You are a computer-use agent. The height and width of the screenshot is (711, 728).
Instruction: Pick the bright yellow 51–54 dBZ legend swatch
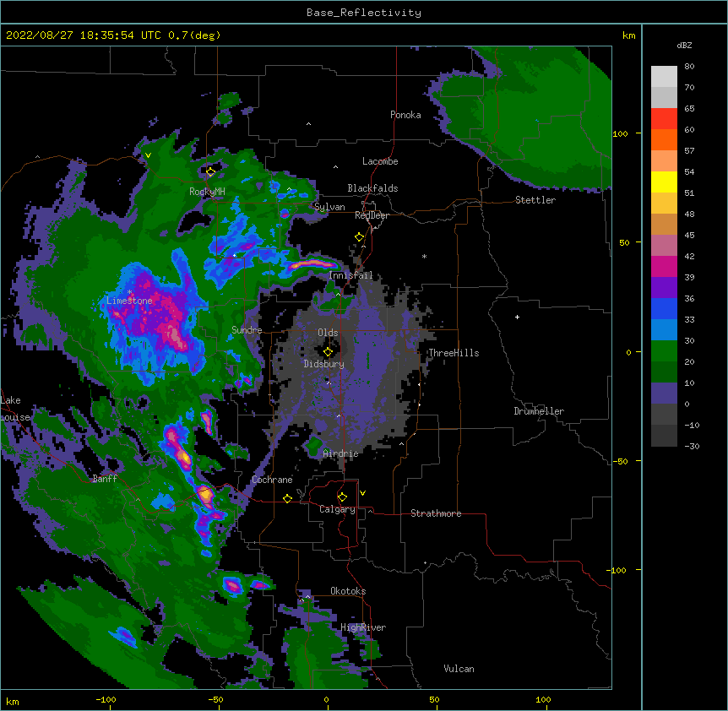click(664, 182)
